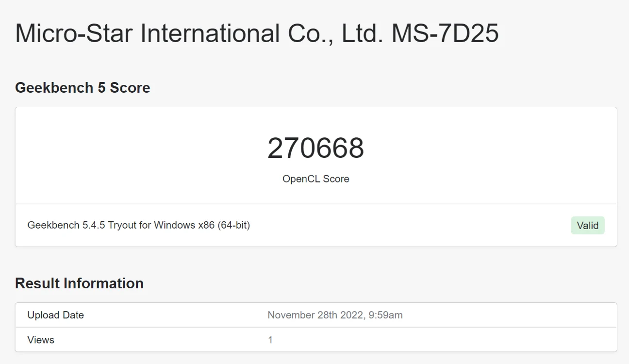629x364 pixels.
Task: Click the 270668 score number
Action: tap(315, 149)
